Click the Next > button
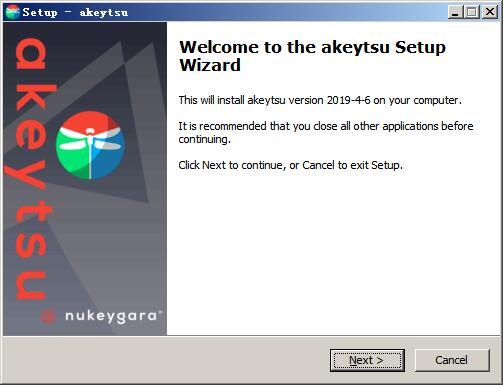503x385 pixels. pos(367,360)
